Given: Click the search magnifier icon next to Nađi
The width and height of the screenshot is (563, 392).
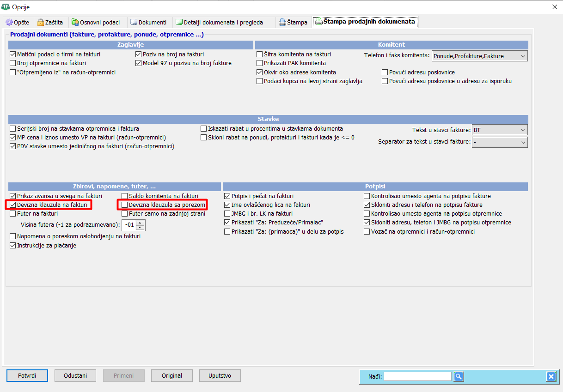Looking at the screenshot, I should tap(458, 376).
